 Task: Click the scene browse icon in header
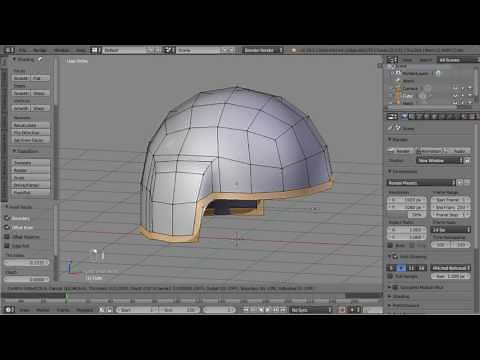(x=169, y=50)
